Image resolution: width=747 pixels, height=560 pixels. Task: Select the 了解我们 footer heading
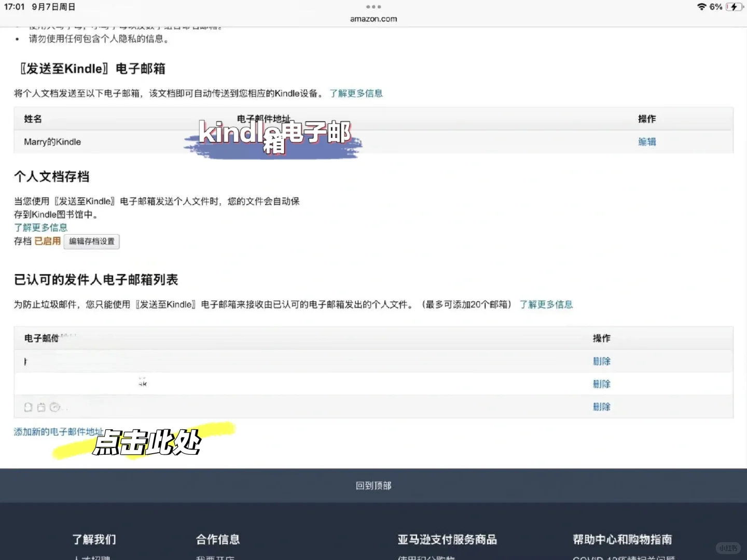tap(94, 539)
